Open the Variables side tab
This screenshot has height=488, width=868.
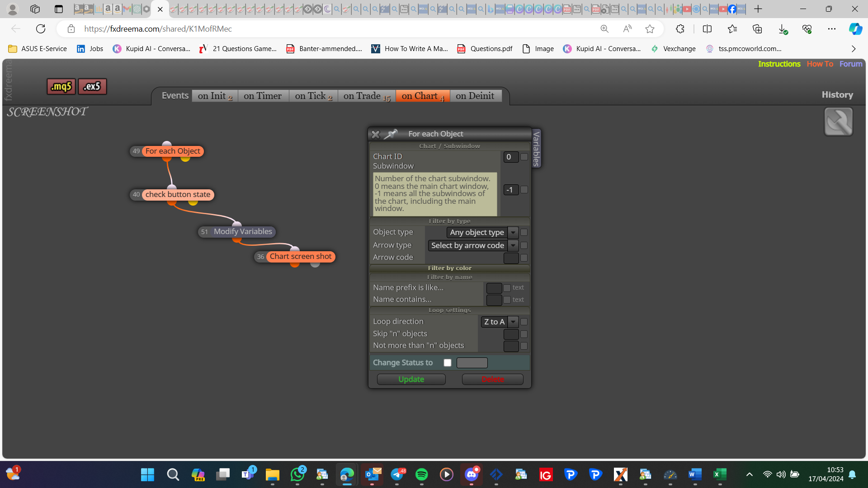coord(536,149)
